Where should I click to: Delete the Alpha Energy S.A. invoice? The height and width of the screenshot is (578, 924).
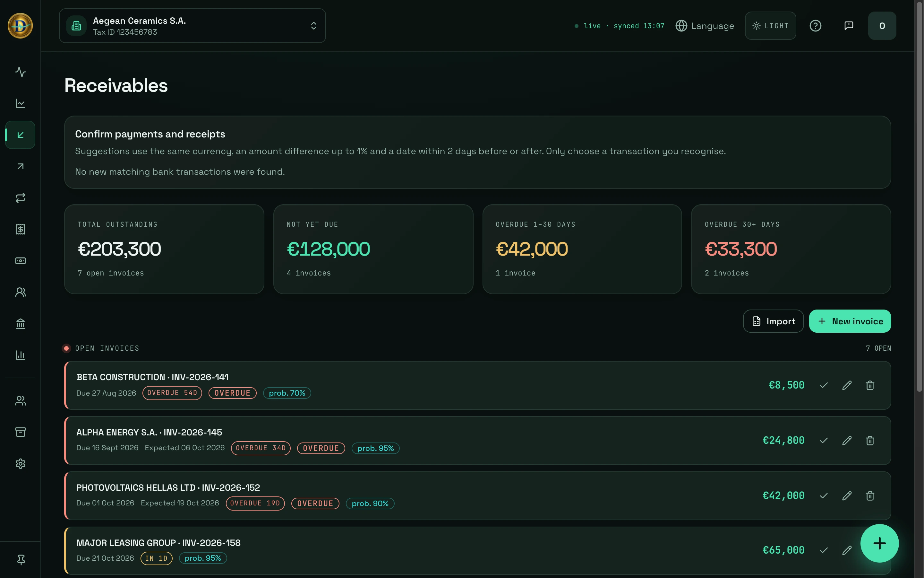coord(870,440)
